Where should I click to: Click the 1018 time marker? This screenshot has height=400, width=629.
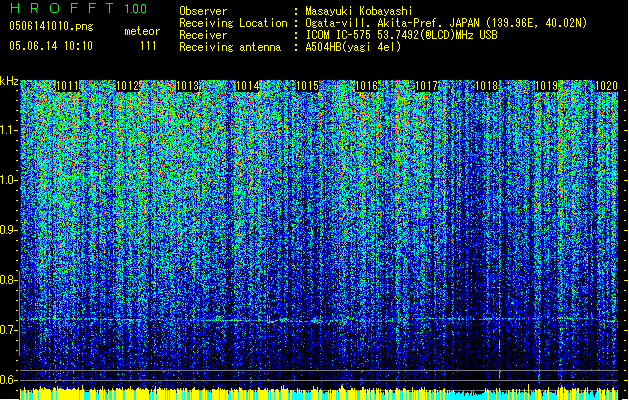(487, 86)
